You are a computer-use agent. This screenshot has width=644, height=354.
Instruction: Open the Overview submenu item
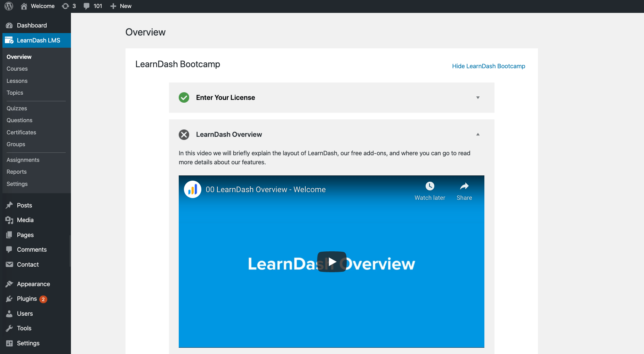click(x=19, y=57)
